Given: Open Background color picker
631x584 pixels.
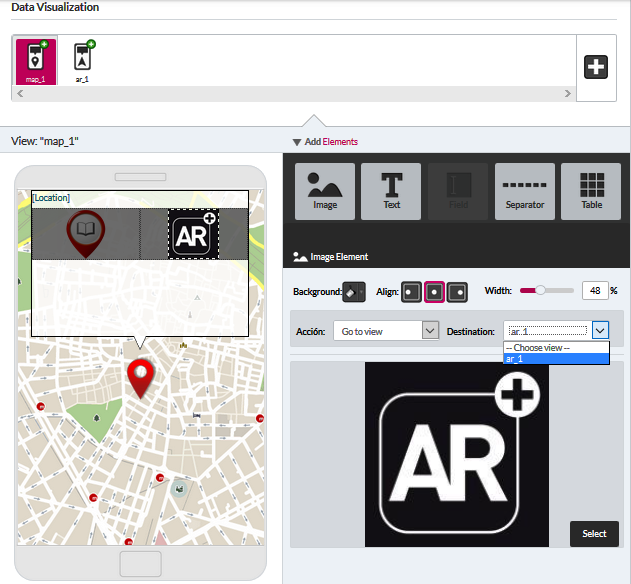Looking at the screenshot, I should [x=354, y=292].
